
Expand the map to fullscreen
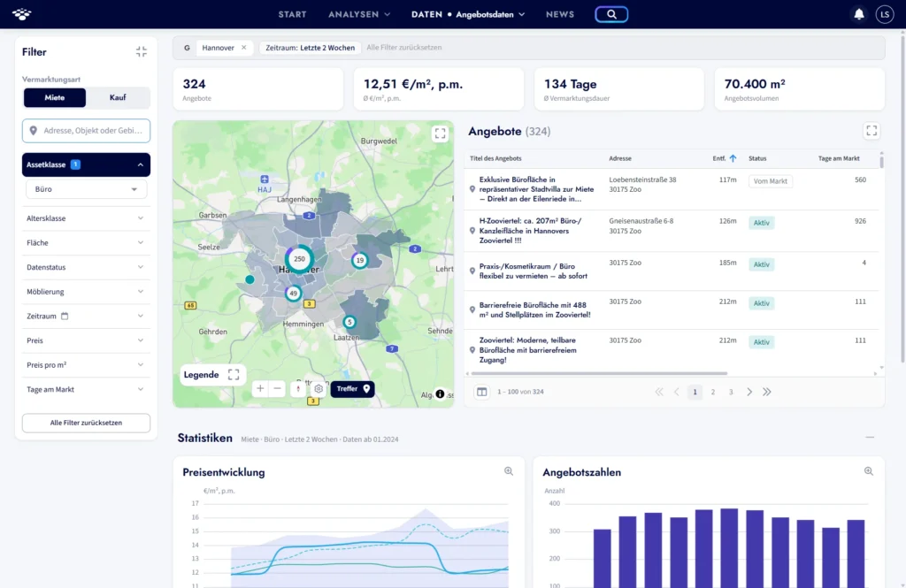(441, 134)
